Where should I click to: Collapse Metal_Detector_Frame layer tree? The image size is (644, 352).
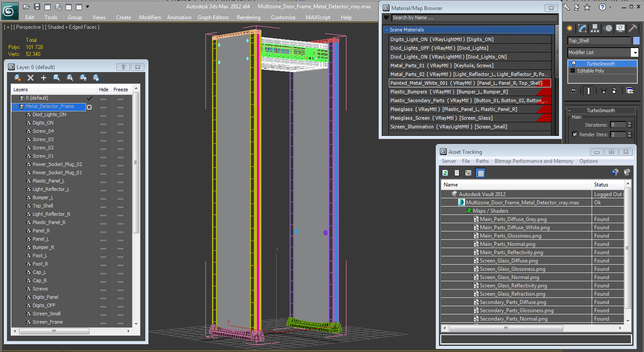tap(15, 107)
